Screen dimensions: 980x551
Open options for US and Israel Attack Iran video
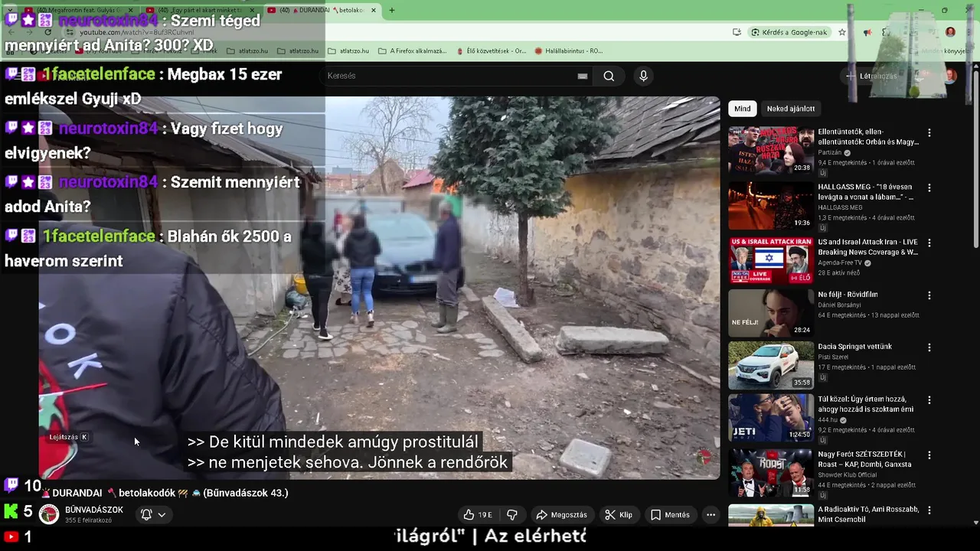pyautogui.click(x=929, y=243)
